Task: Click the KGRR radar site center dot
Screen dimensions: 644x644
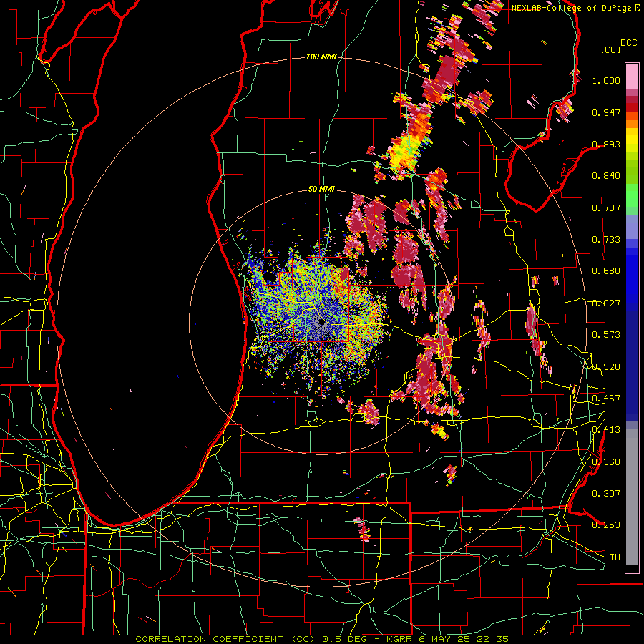Action: pos(321,323)
